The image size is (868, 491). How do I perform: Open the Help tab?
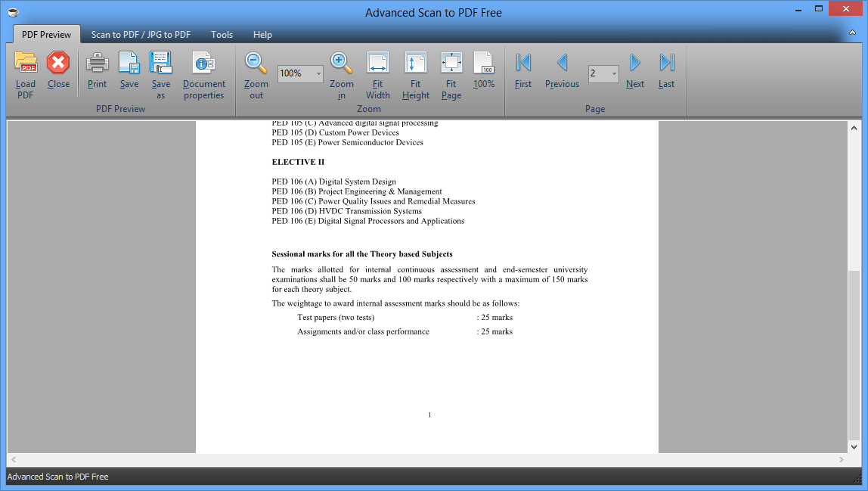point(262,34)
